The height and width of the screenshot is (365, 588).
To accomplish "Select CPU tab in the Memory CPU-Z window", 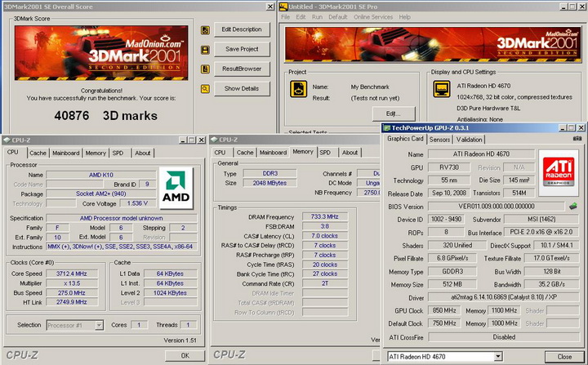I will [220, 153].
